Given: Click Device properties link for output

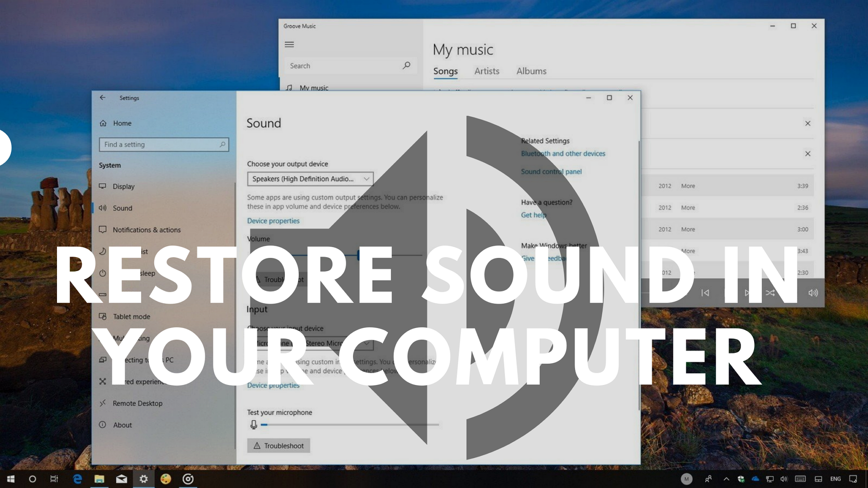Looking at the screenshot, I should pyautogui.click(x=274, y=221).
